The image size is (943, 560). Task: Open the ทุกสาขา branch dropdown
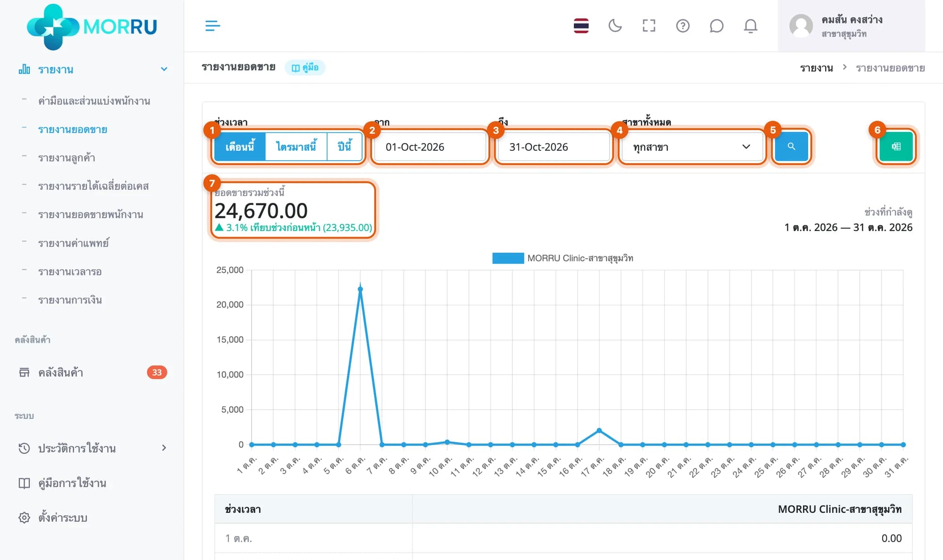691,147
